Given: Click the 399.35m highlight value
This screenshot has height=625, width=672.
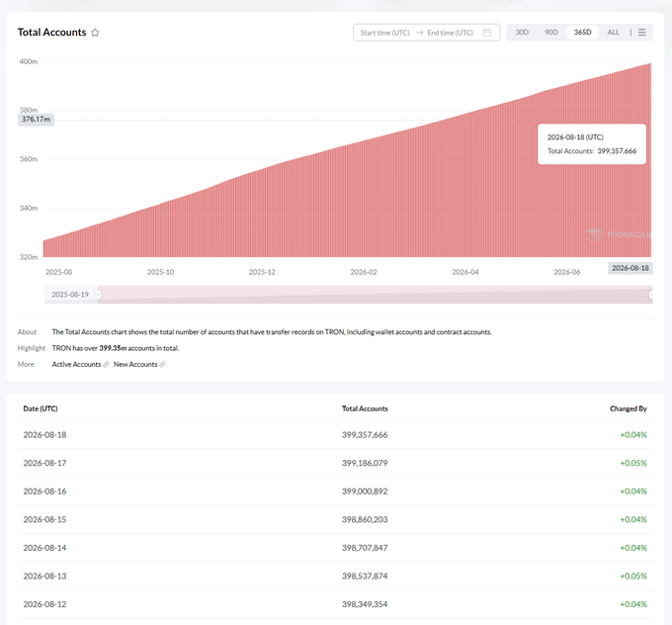Looking at the screenshot, I should 113,348.
